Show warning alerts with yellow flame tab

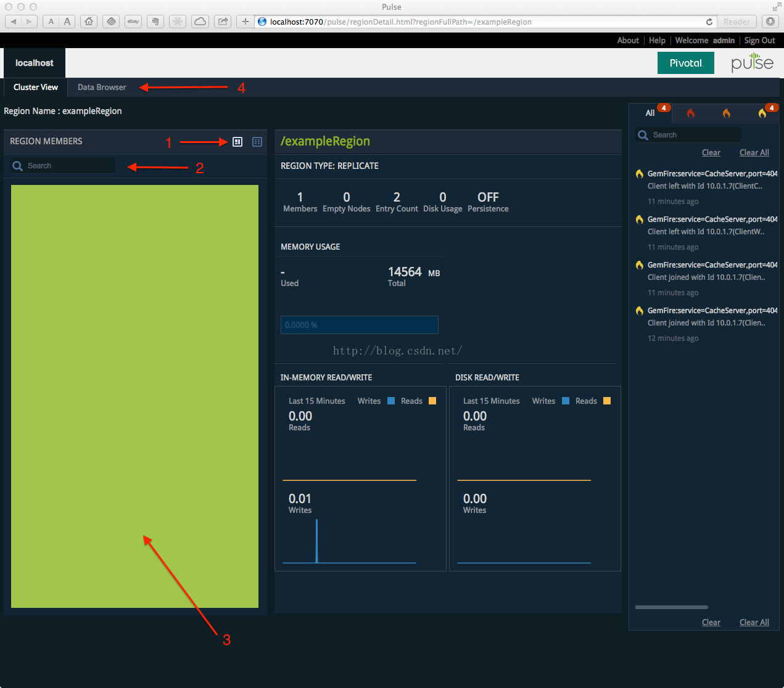(x=762, y=113)
